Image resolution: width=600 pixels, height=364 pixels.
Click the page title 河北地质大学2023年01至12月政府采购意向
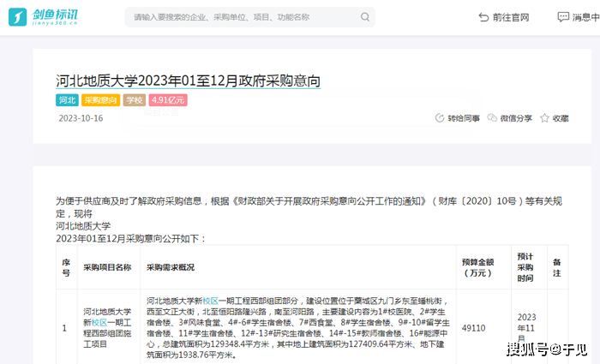click(188, 81)
